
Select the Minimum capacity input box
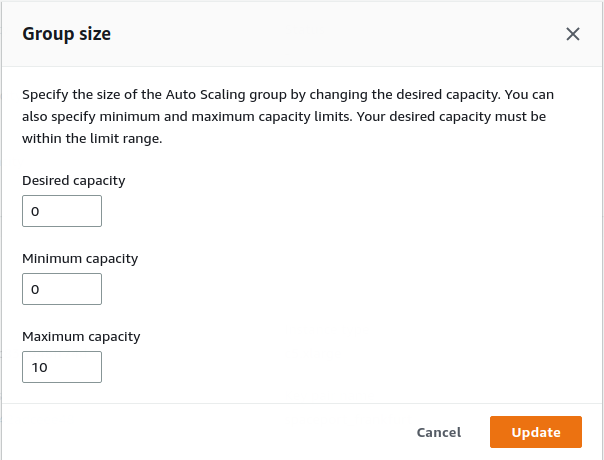[62, 289]
